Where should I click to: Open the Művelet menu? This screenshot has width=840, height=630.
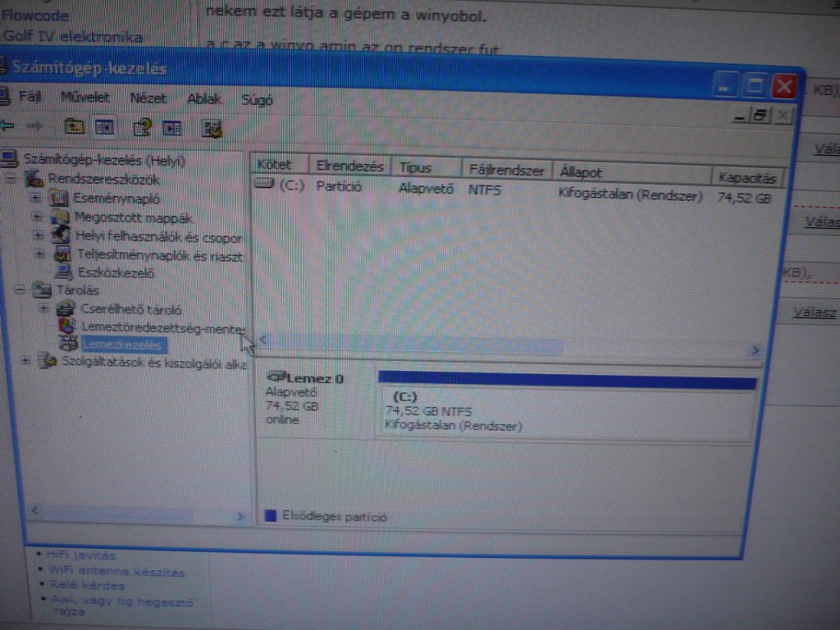point(85,98)
